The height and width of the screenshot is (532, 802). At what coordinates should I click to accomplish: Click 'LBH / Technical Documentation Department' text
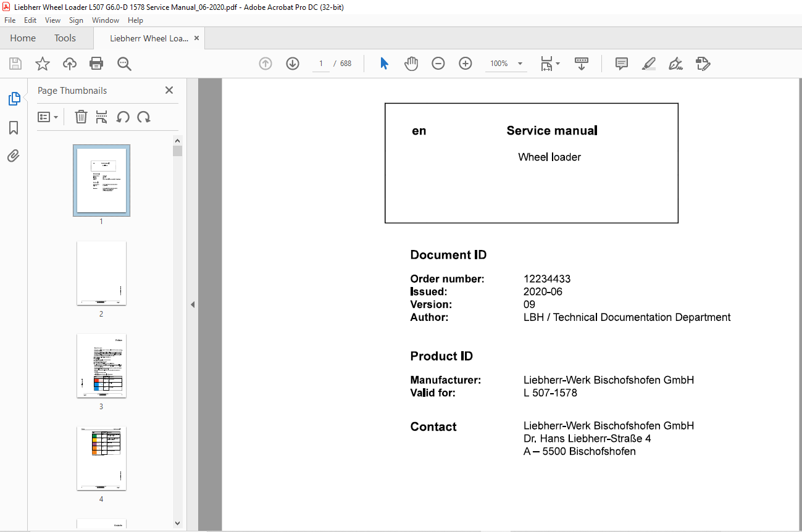[x=627, y=317]
